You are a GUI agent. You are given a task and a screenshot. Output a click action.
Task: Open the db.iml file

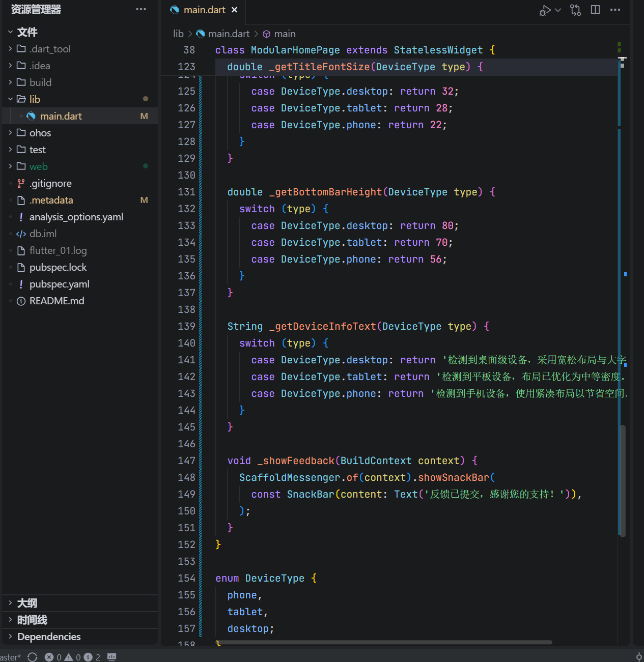[x=80, y=234]
